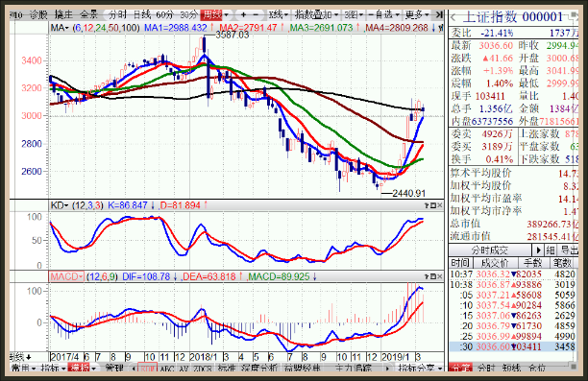
Task: Select the 主力追踪 tab
Action: pos(354,369)
